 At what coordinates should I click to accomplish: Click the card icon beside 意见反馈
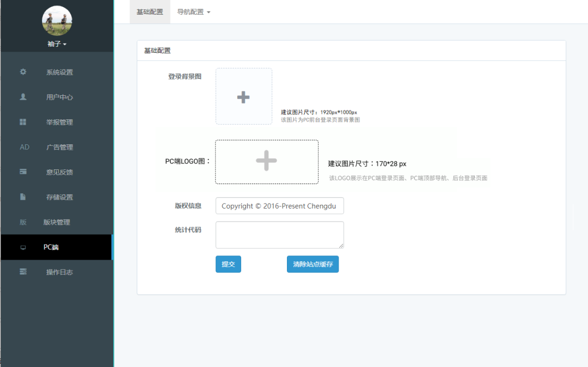point(23,172)
